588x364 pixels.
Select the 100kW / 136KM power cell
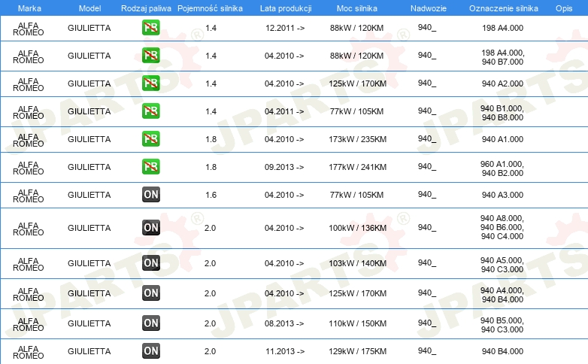tap(357, 228)
